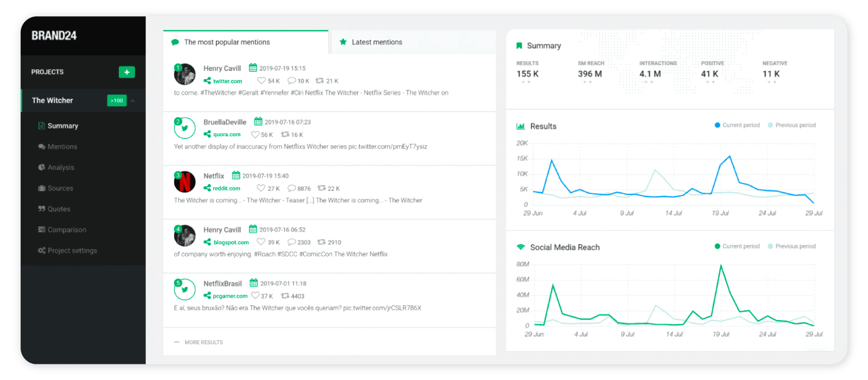Click the Quotes quotation mark icon
Viewport: 868px width, 380px height.
[42, 209]
